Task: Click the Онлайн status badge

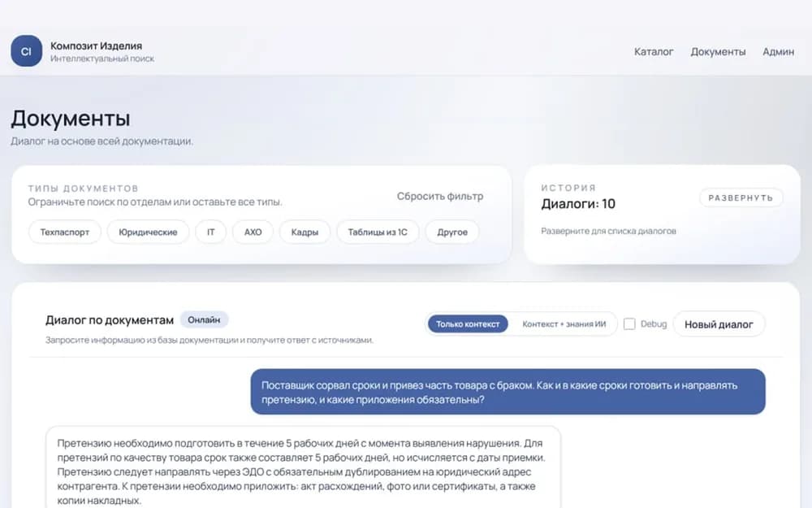Action: pyautogui.click(x=204, y=319)
